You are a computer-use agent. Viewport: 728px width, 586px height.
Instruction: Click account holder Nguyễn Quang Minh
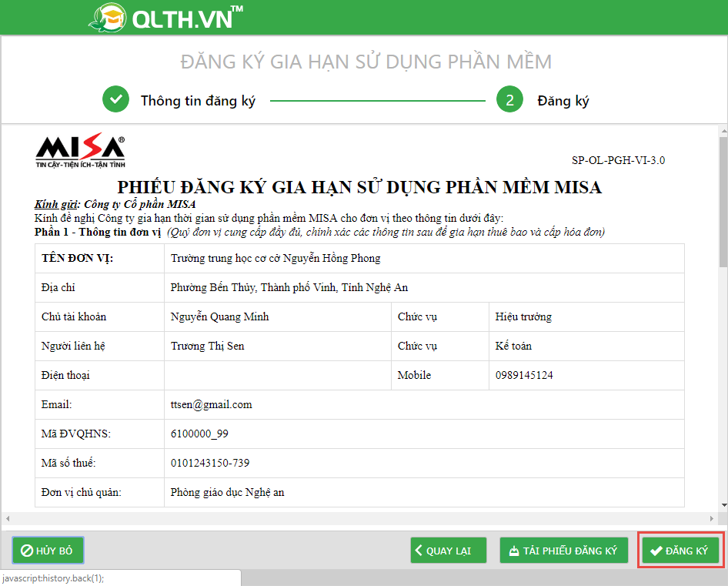219,317
